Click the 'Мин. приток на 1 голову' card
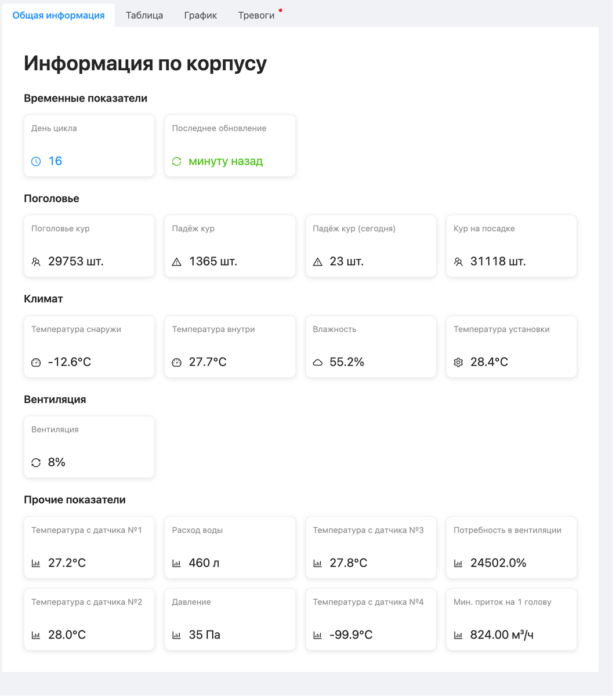Screen dimensions: 616x696 (511, 619)
